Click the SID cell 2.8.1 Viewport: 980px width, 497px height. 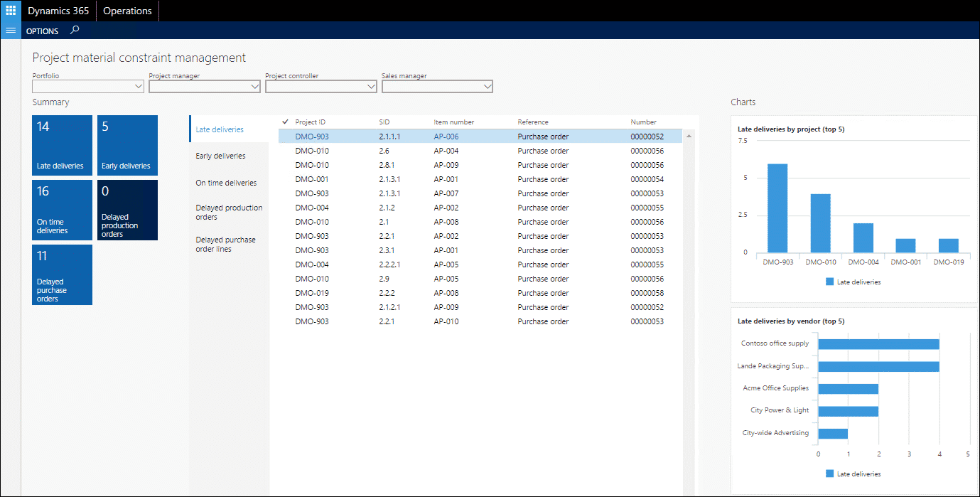click(387, 165)
